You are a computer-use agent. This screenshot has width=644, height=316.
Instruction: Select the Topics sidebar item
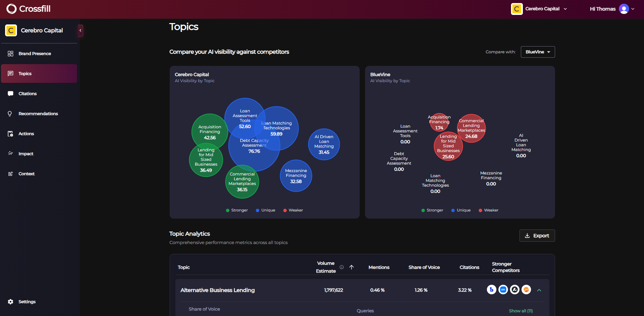[39, 74]
